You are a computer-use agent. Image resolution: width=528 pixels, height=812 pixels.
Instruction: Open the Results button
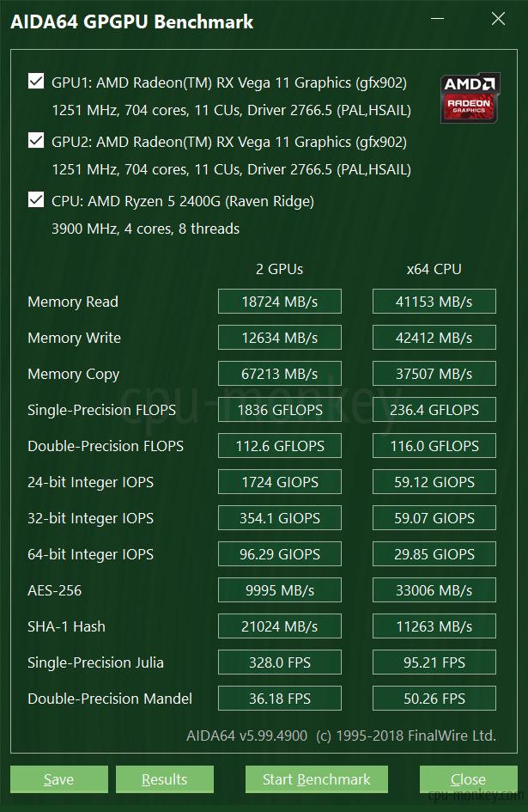tap(165, 778)
